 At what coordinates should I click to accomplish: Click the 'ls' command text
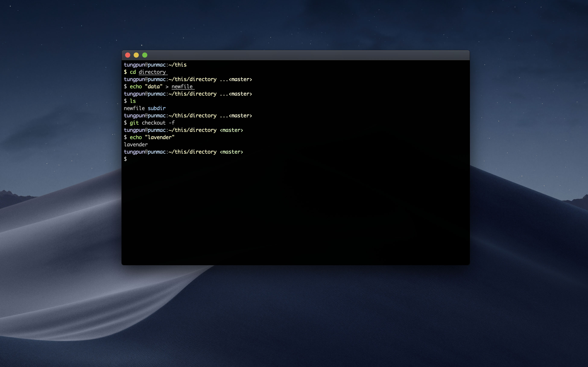pyautogui.click(x=133, y=101)
